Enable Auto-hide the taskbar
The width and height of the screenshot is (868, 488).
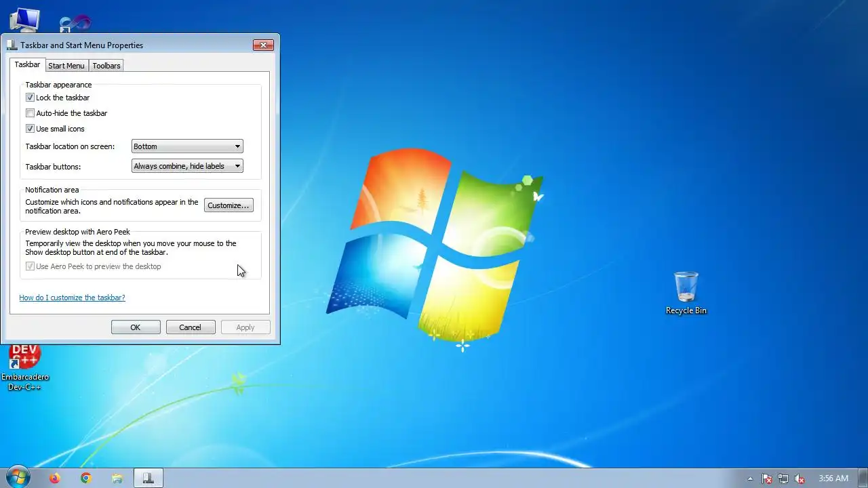click(30, 113)
